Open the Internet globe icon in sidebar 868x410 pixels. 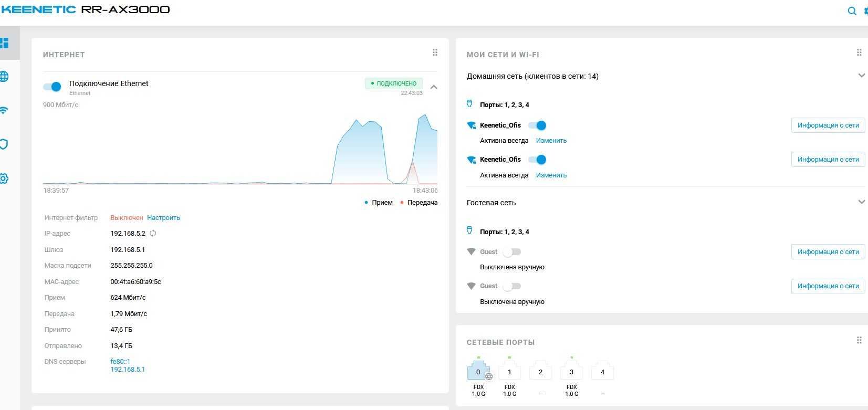pos(4,77)
